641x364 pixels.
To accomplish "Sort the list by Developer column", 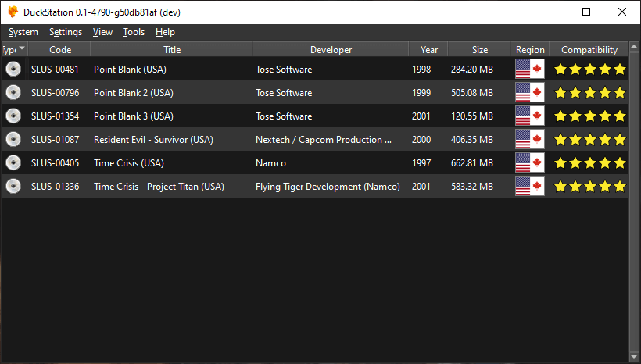I will [x=331, y=49].
